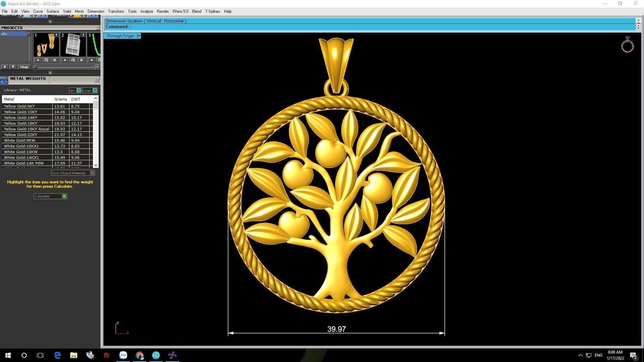Open project thumbnail 1

pos(46,45)
